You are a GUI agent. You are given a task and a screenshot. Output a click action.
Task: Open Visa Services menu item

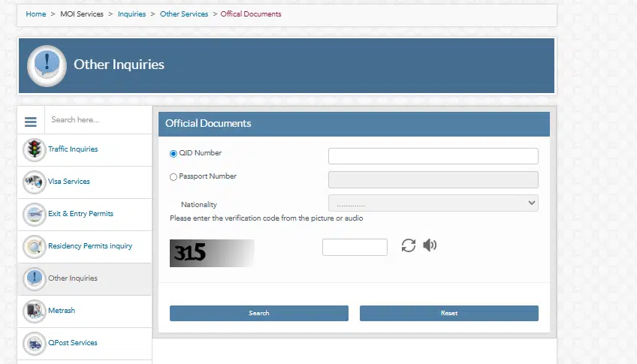coord(68,182)
